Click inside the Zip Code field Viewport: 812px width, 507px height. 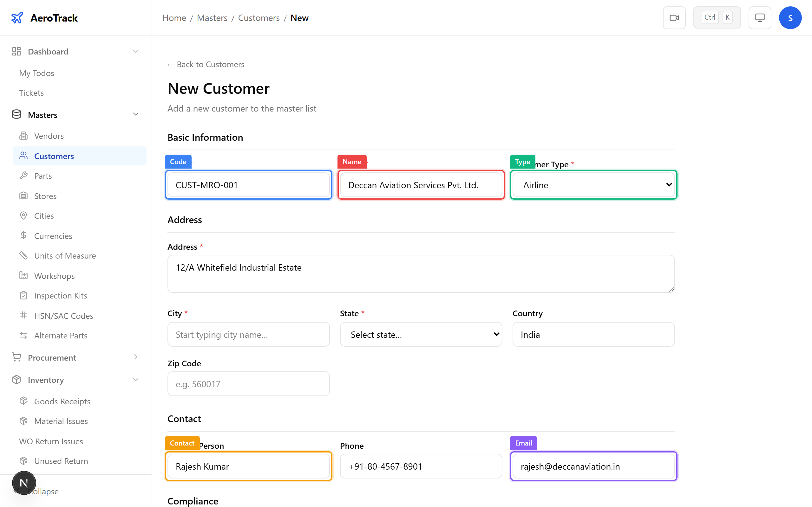(248, 384)
